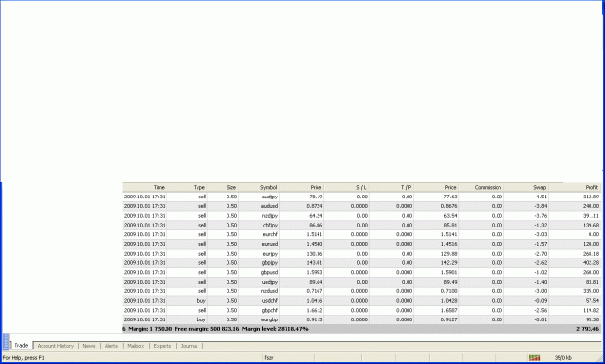The image size is (605, 364).
Task: Click the 35/0 kb traffic indicator
Action: click(563, 358)
